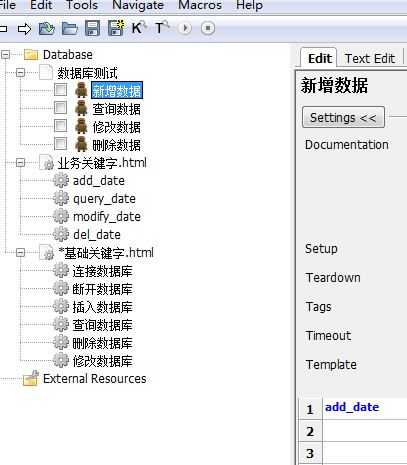The image size is (407, 465).
Task: Click the add_date cell in row 1
Action: pyautogui.click(x=365, y=407)
